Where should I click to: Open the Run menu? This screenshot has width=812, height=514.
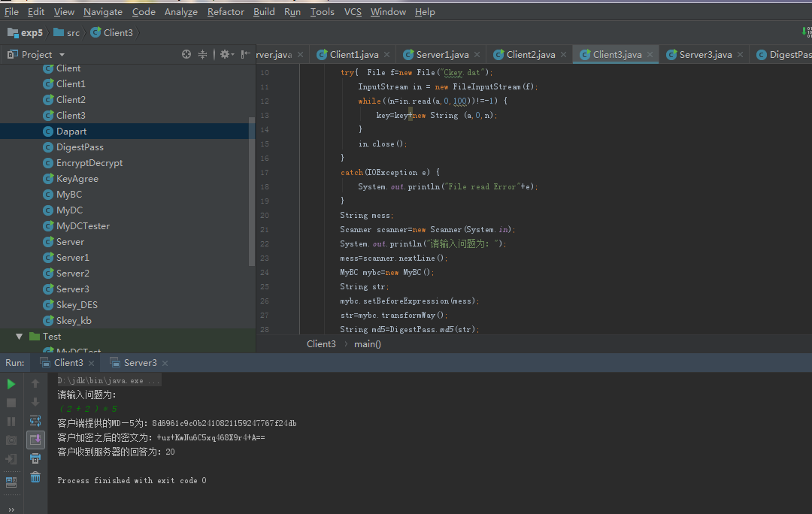pos(292,11)
